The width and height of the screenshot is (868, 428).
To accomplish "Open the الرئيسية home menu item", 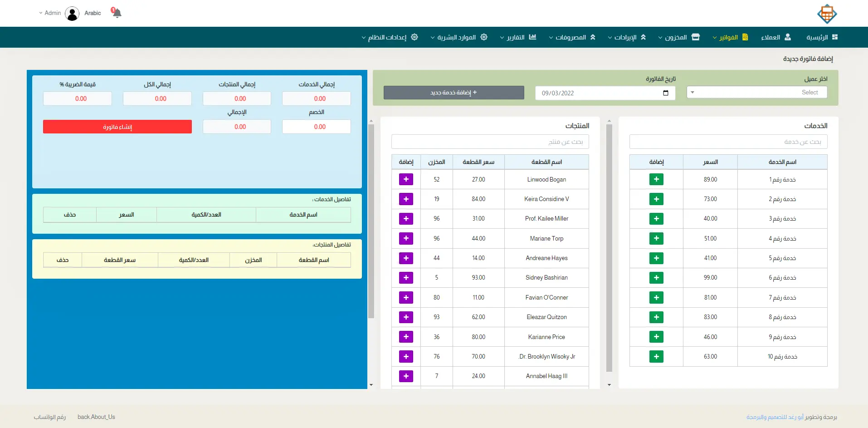I will (x=822, y=37).
